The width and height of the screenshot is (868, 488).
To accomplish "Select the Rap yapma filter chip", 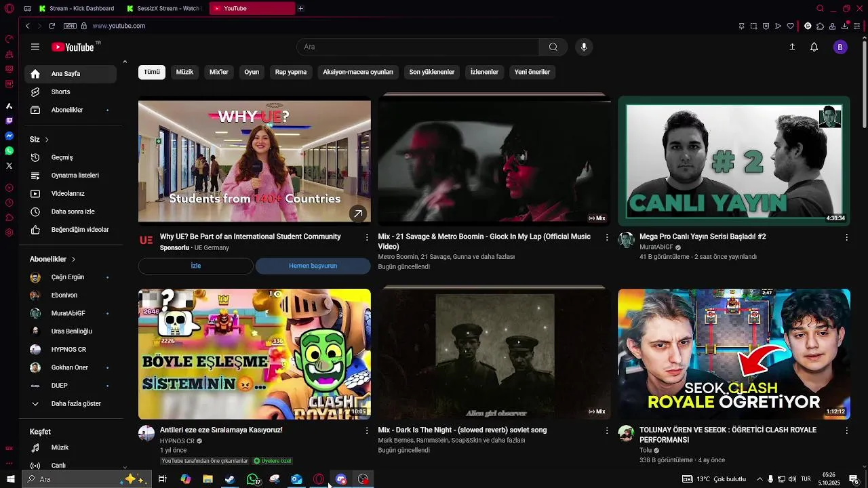I will [x=291, y=72].
